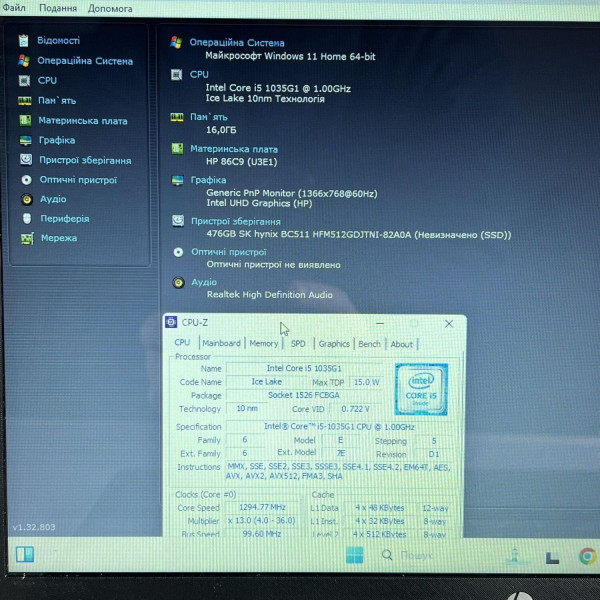Minimize the CPU-Z window
This screenshot has width=600, height=600.
point(380,324)
